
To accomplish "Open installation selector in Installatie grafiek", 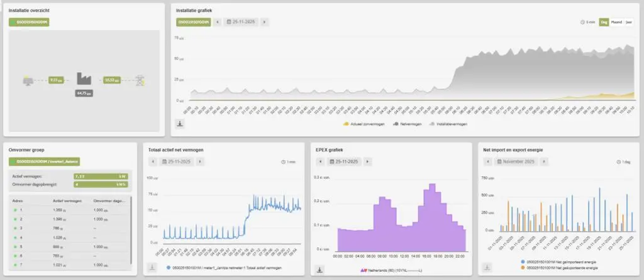I will (x=194, y=22).
